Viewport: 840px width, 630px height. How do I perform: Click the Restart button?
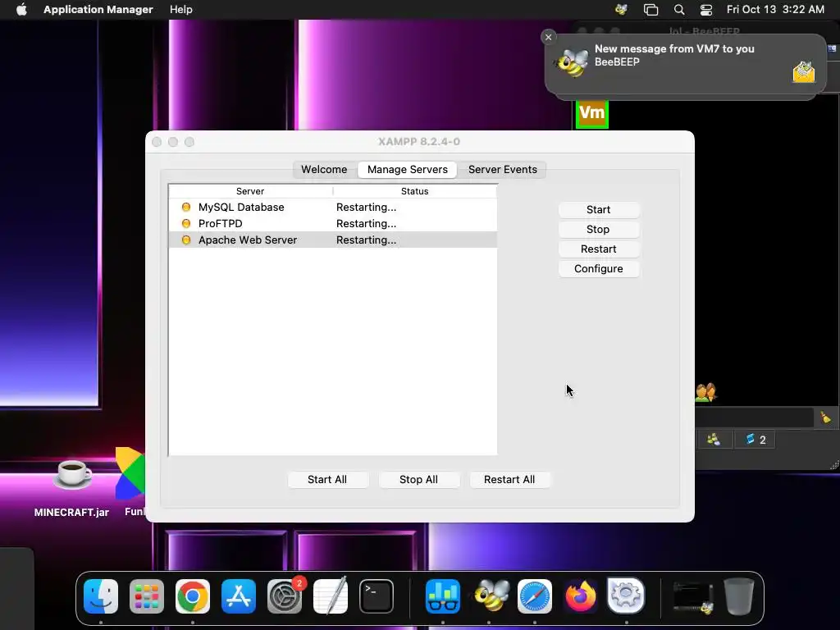[598, 249]
